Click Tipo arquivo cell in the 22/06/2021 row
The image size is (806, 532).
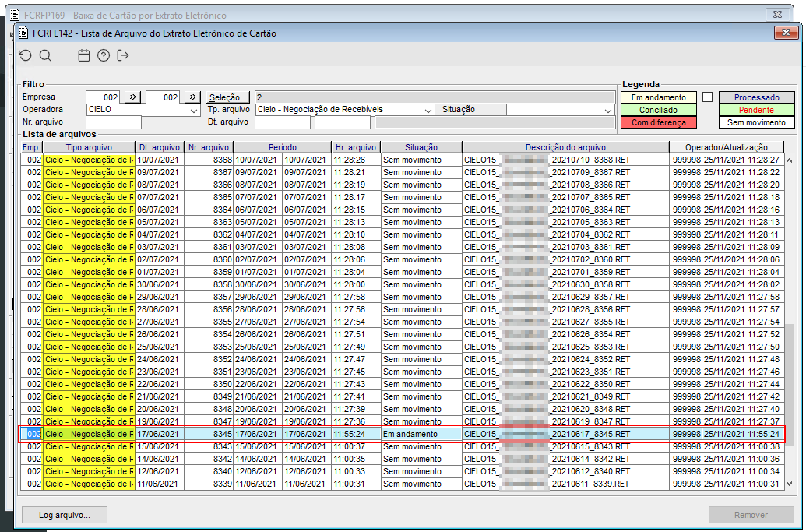click(89, 384)
